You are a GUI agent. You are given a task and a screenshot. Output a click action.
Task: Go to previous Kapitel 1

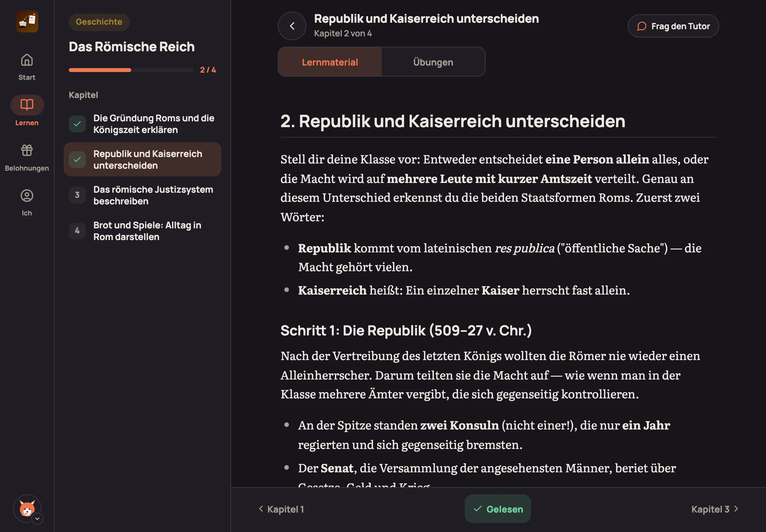click(281, 509)
